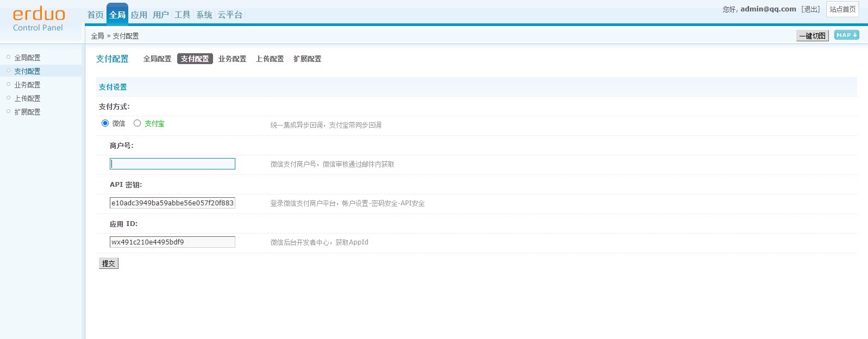This screenshot has width=868, height=339.
Task: Click the 全局 breadcrumb link
Action: 97,36
